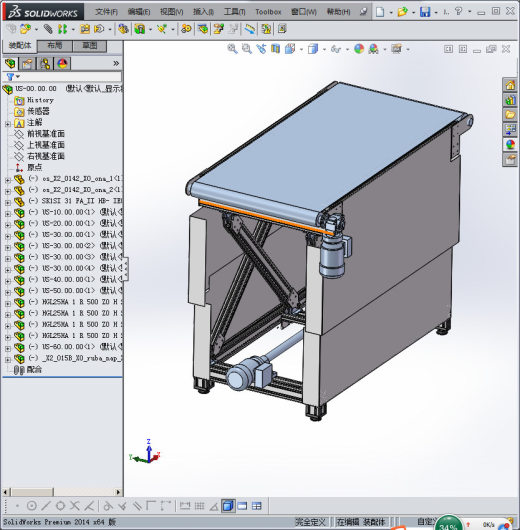This screenshot has width=520, height=530.
Task: Click the Previous View icon
Action: point(261,49)
